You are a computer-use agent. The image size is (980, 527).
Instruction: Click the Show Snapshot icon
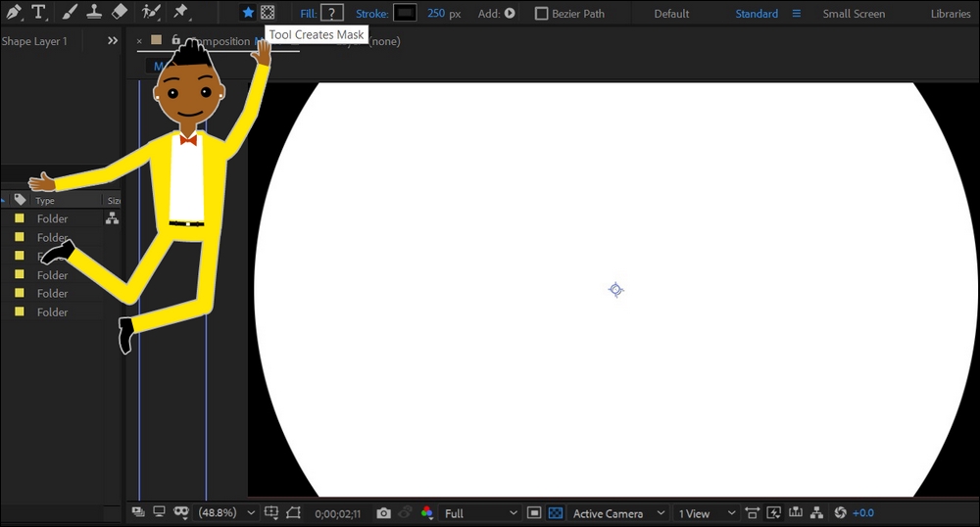coord(405,513)
